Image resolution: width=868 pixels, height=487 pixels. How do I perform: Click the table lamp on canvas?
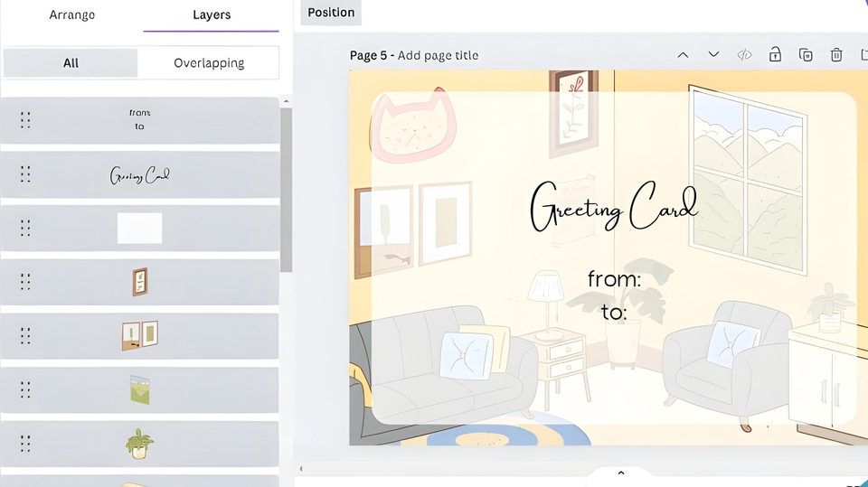tap(547, 304)
